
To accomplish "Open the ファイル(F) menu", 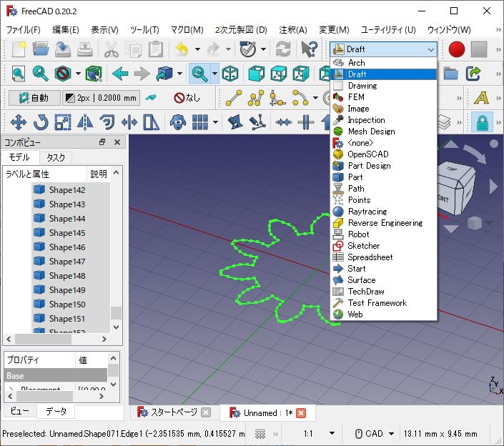I will coord(24,30).
